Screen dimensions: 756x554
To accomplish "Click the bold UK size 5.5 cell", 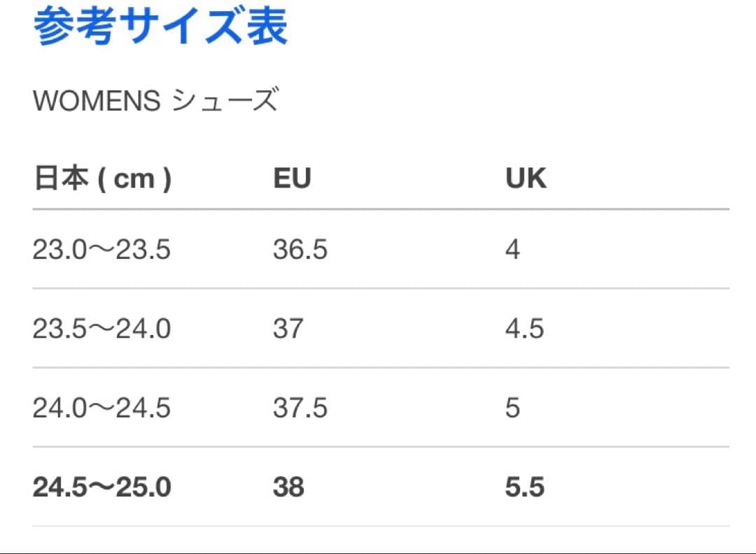I will [524, 488].
